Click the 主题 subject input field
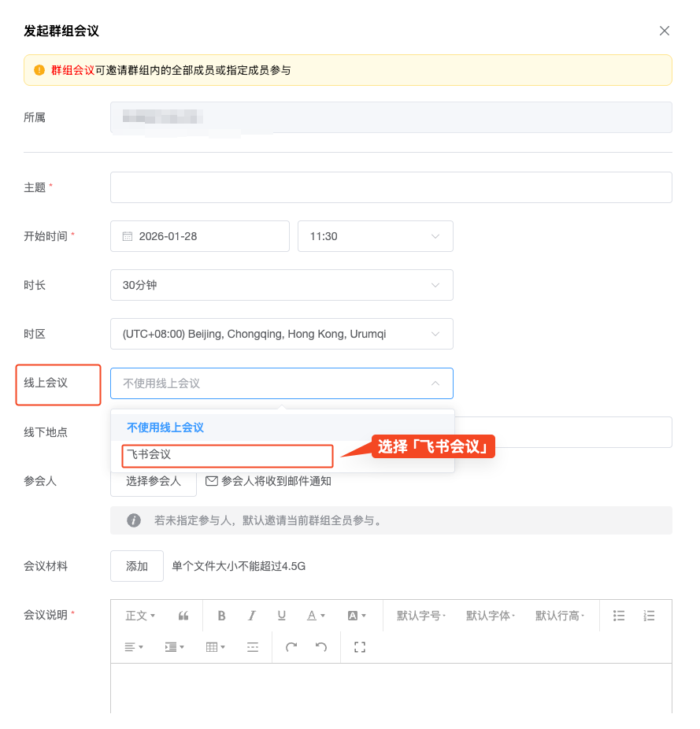The width and height of the screenshot is (700, 729). [x=391, y=187]
